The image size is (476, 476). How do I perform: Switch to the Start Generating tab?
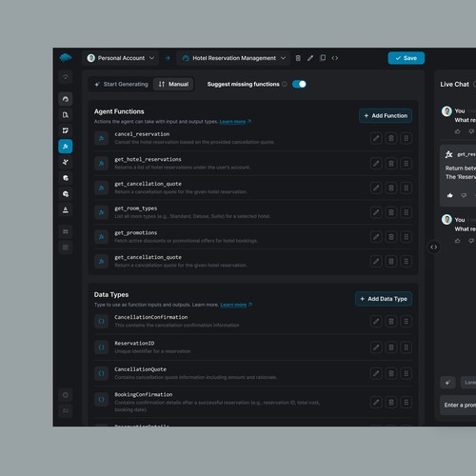pos(121,84)
